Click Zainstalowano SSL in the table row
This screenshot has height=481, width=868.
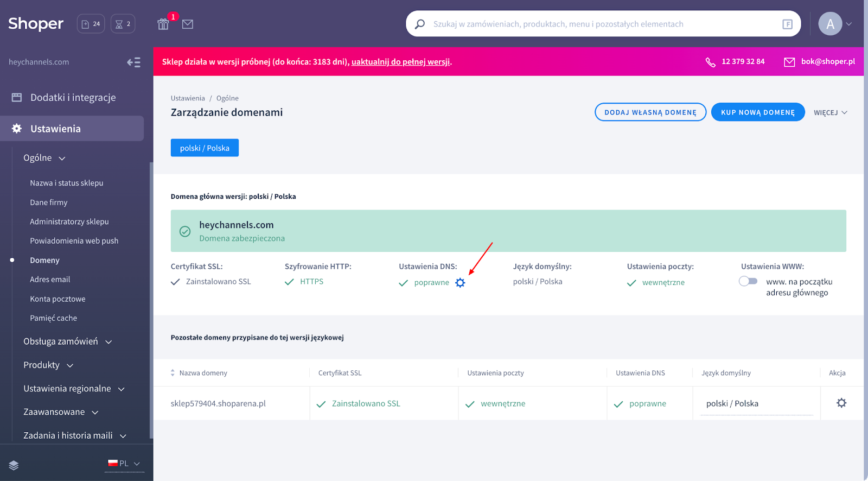tap(366, 404)
